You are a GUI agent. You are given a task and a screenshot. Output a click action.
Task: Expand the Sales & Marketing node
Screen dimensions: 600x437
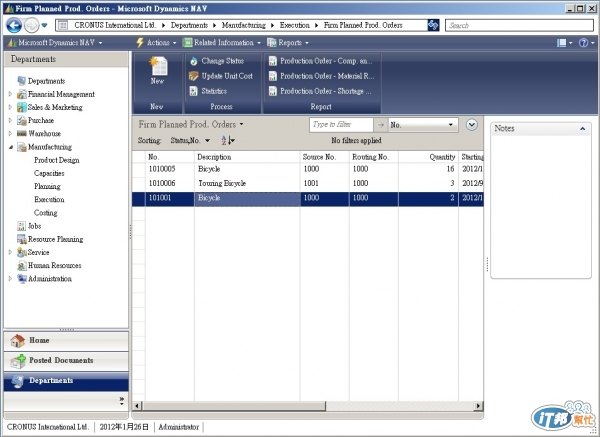(x=10, y=107)
